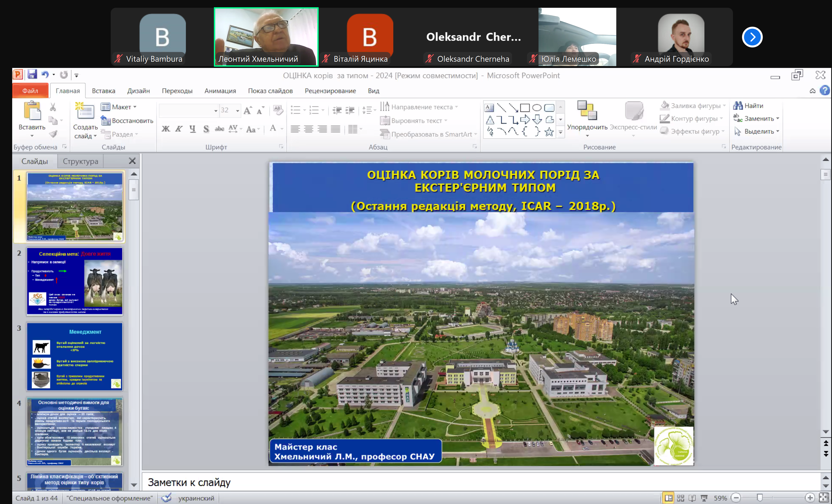Viewport: 832px width, 504px height.
Task: Click zoom in plus button
Action: (x=810, y=498)
